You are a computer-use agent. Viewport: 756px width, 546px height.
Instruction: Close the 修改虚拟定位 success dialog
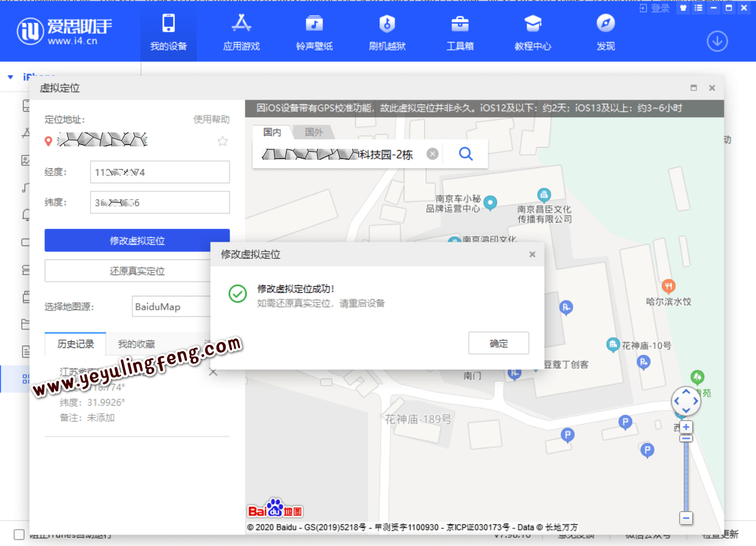pos(533,254)
